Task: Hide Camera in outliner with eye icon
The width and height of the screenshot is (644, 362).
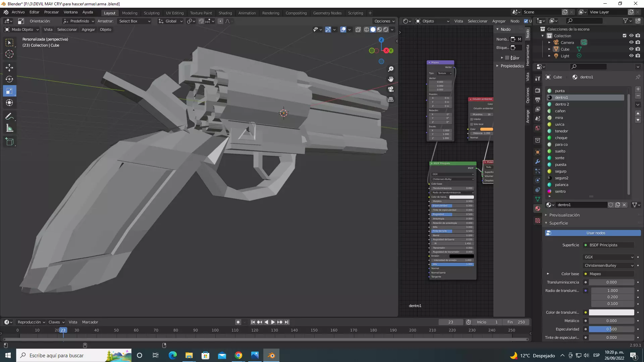Action: (x=631, y=43)
